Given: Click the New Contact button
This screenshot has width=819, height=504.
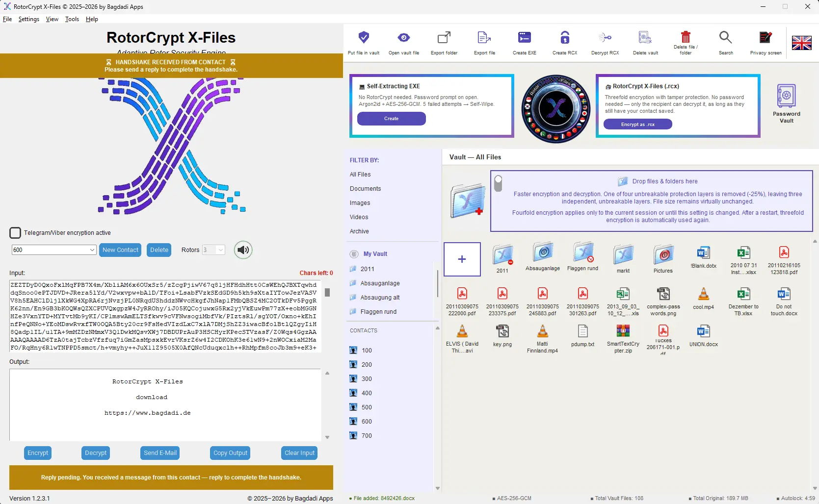Looking at the screenshot, I should (x=120, y=250).
